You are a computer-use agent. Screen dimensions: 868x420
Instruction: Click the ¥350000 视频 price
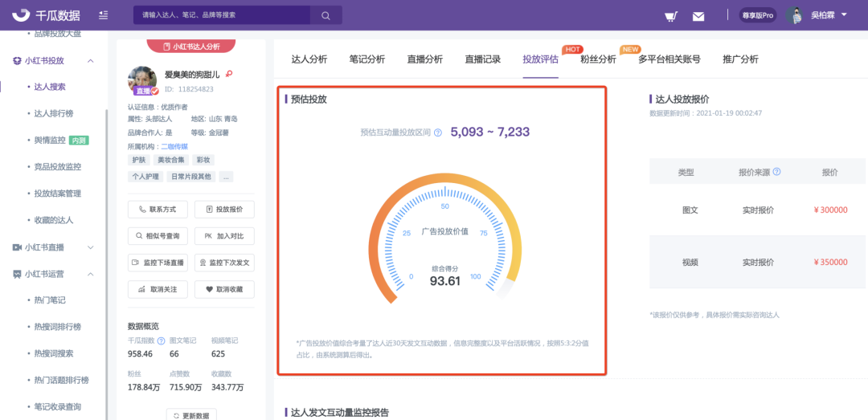point(830,263)
